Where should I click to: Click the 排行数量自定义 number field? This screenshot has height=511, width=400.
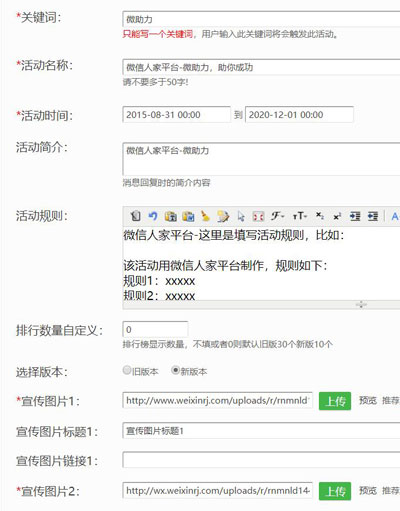click(155, 329)
